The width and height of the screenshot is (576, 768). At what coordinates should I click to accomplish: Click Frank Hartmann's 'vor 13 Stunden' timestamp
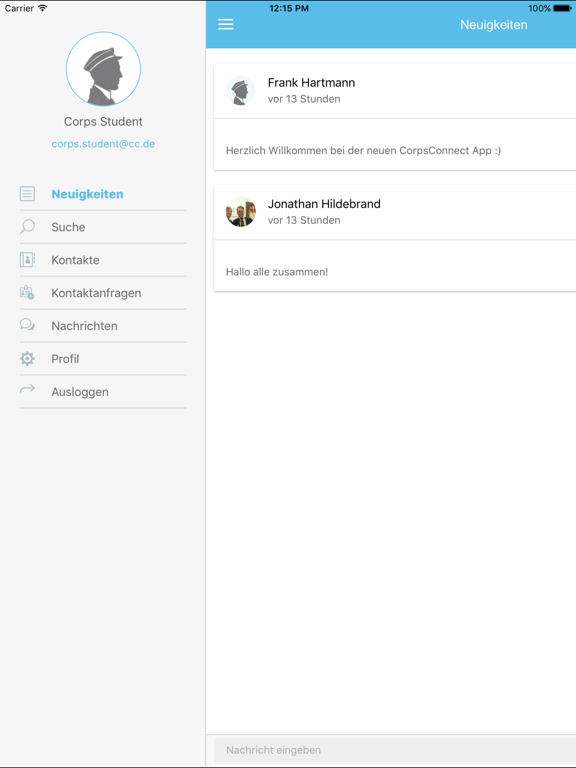[x=304, y=99]
